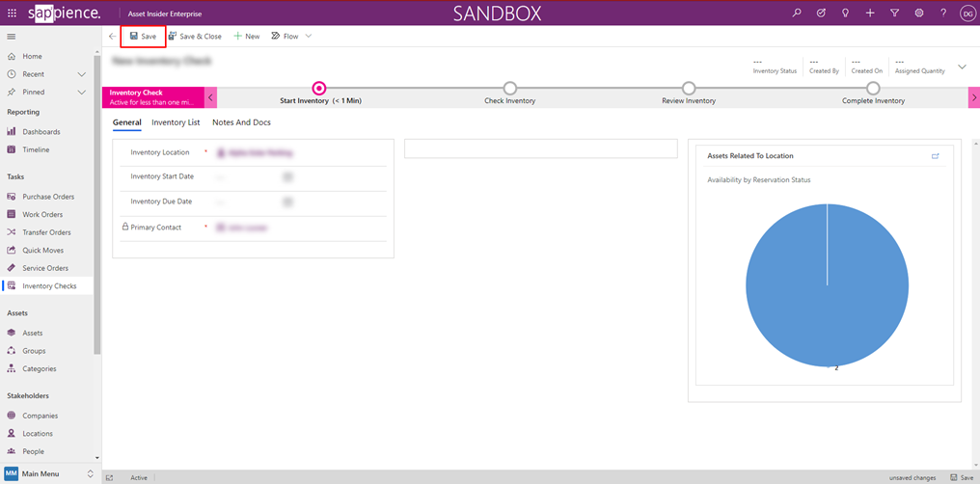The image size is (980, 484).
Task: Click the help question mark icon
Action: 943,13
